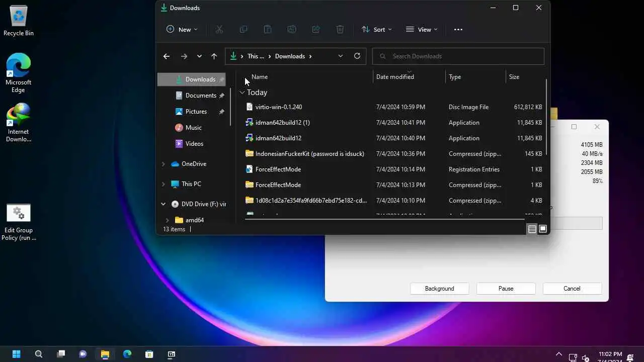Click Pause button in download dialog
Screen dimensions: 644x362
(x=506, y=289)
